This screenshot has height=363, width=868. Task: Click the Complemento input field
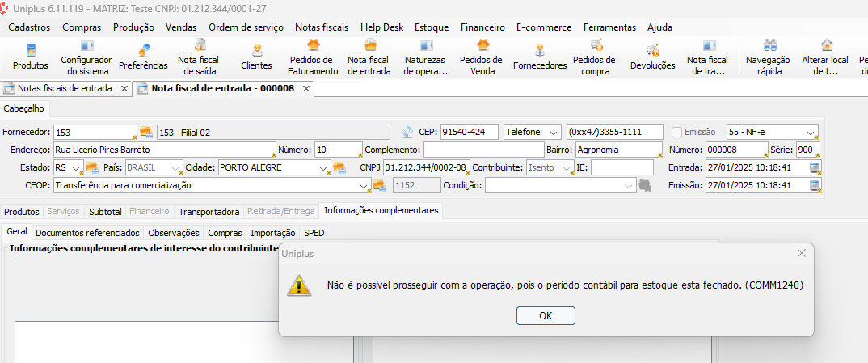tap(484, 150)
